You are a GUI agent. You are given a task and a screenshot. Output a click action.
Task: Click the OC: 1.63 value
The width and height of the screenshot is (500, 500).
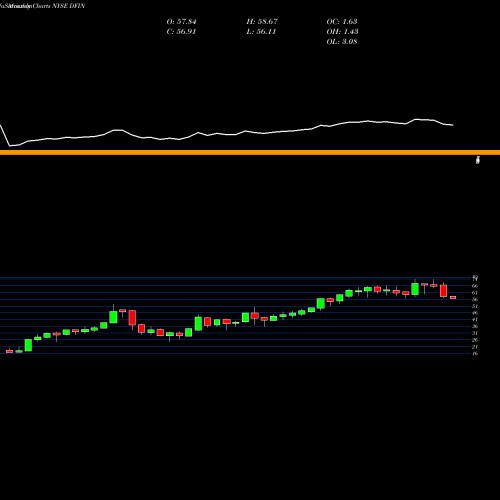[x=342, y=22]
